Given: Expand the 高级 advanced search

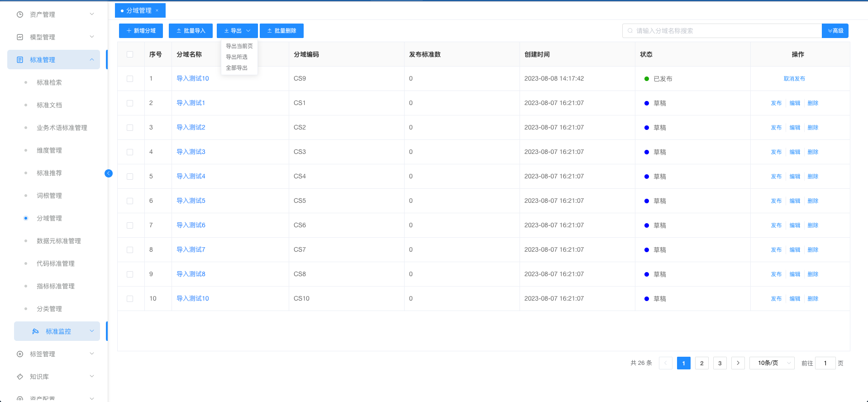Looking at the screenshot, I should pyautogui.click(x=835, y=31).
